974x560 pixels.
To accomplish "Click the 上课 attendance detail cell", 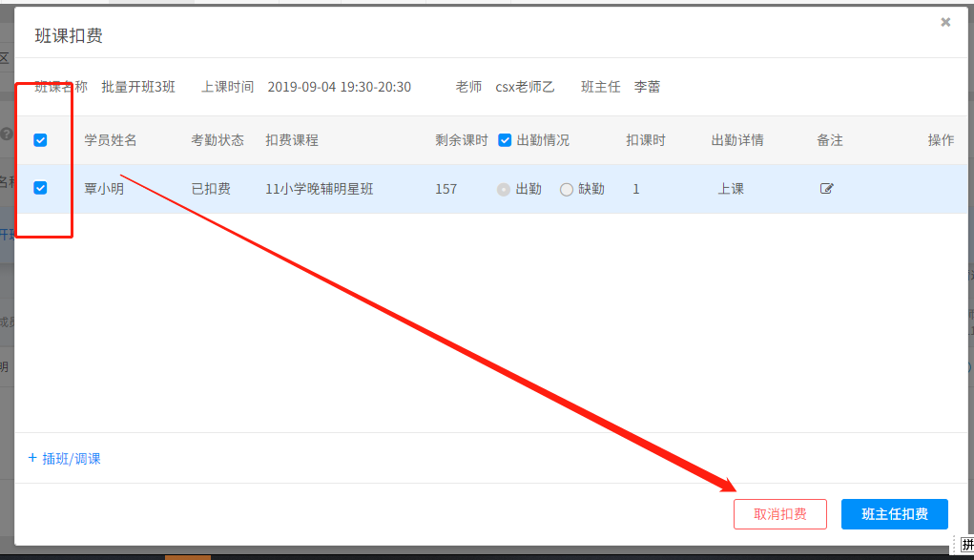I will (731, 189).
